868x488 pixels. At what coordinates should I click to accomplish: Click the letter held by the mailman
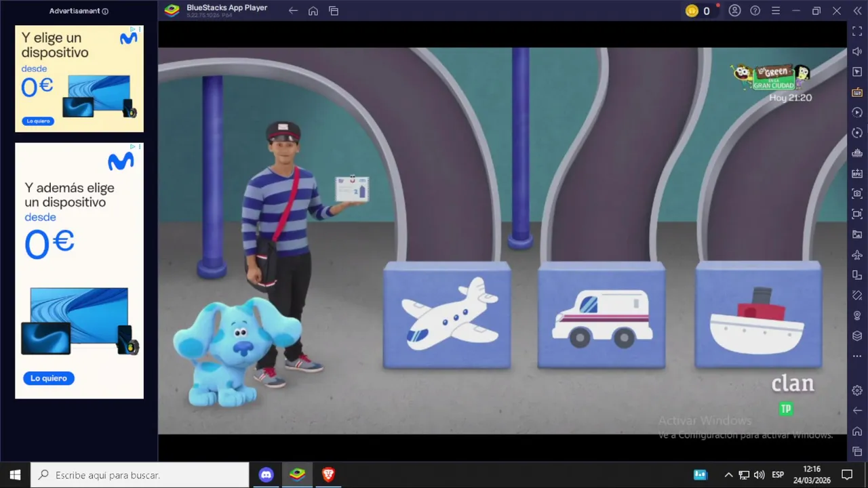(352, 189)
